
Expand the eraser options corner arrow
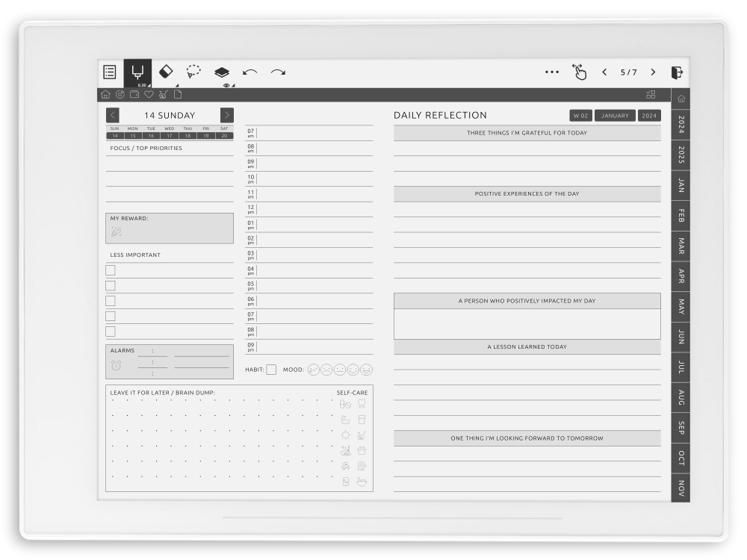click(x=177, y=85)
